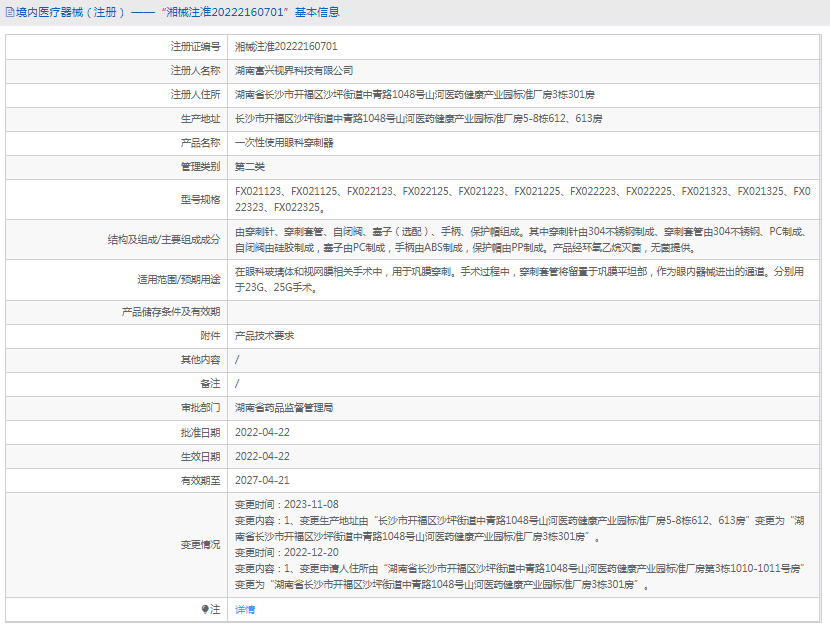Select the 其他内容 label
The image size is (830, 630).
tap(201, 360)
